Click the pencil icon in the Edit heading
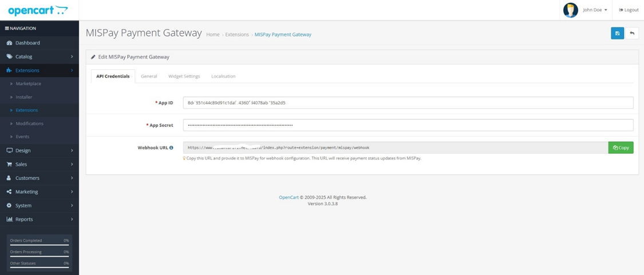 (93, 57)
